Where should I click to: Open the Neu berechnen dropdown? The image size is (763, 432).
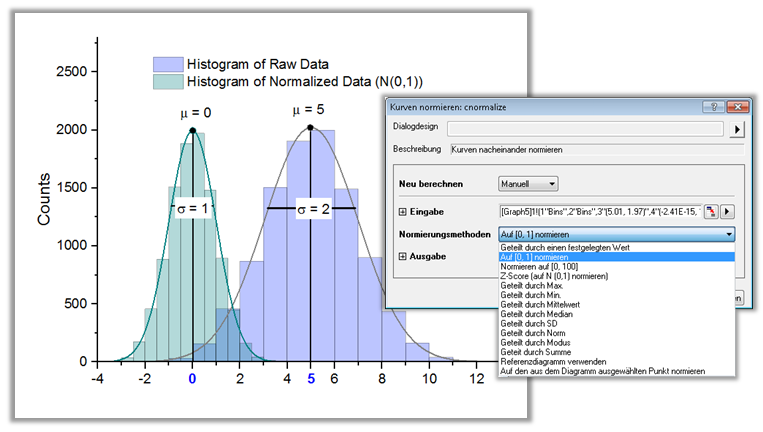click(x=528, y=184)
